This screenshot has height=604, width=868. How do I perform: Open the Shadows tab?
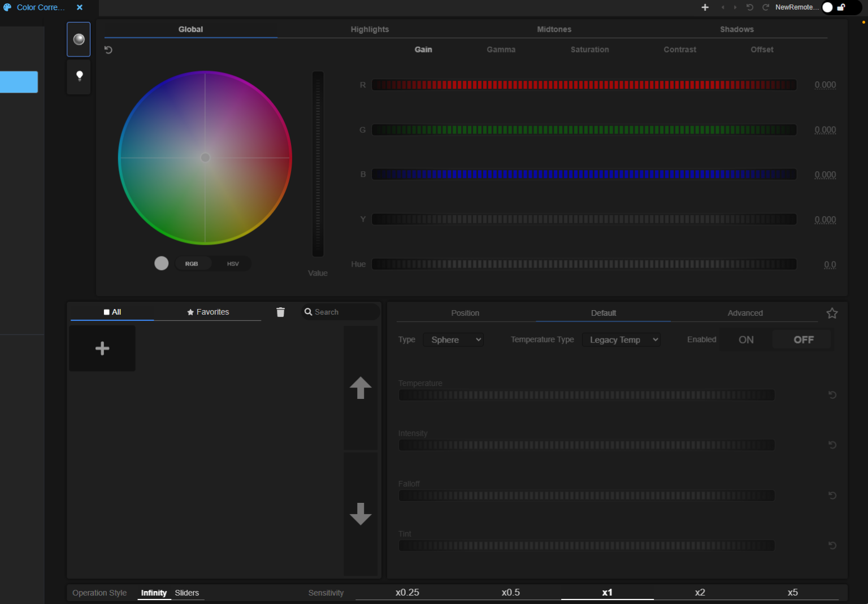click(737, 29)
